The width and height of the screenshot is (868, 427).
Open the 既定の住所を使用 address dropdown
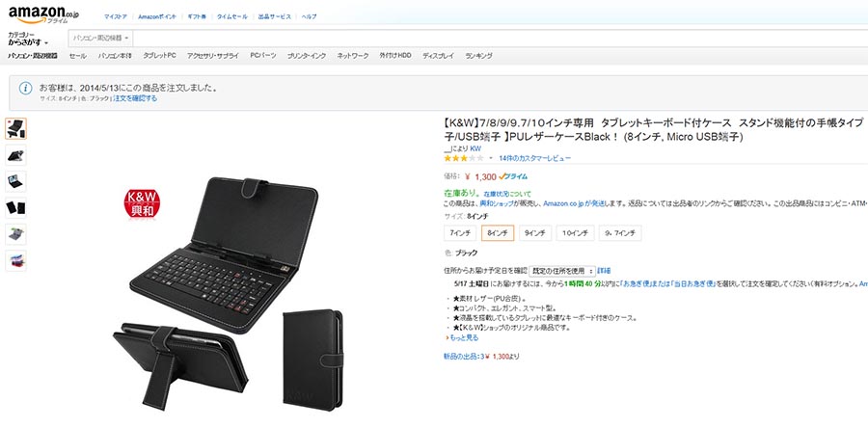coord(562,271)
